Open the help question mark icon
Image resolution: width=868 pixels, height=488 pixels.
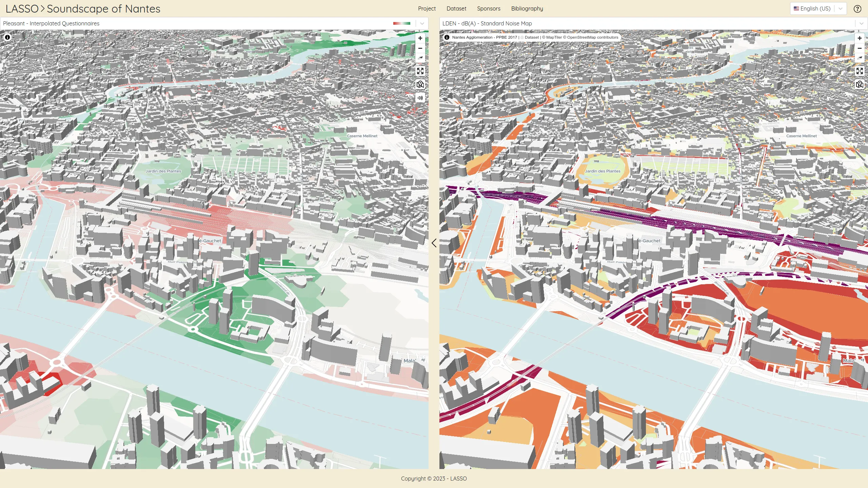click(857, 9)
